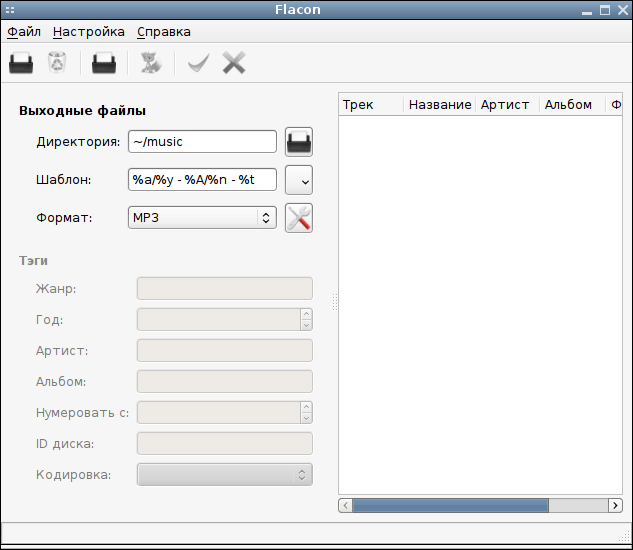This screenshot has height=550, width=633.
Task: Open the template pattern dropdown button next to Шаблон
Action: [299, 180]
